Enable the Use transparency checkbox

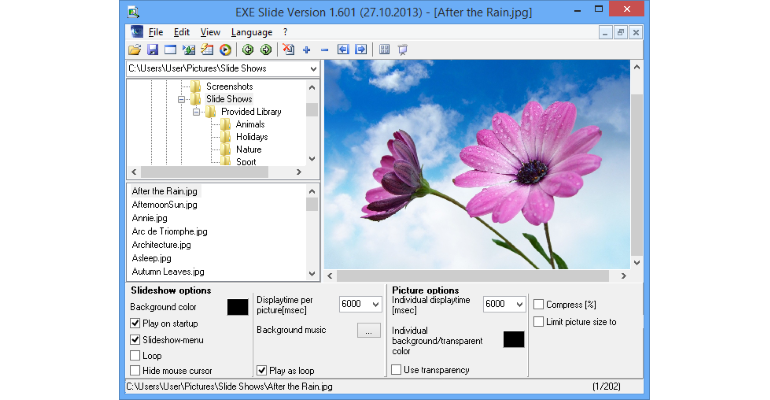coord(396,370)
